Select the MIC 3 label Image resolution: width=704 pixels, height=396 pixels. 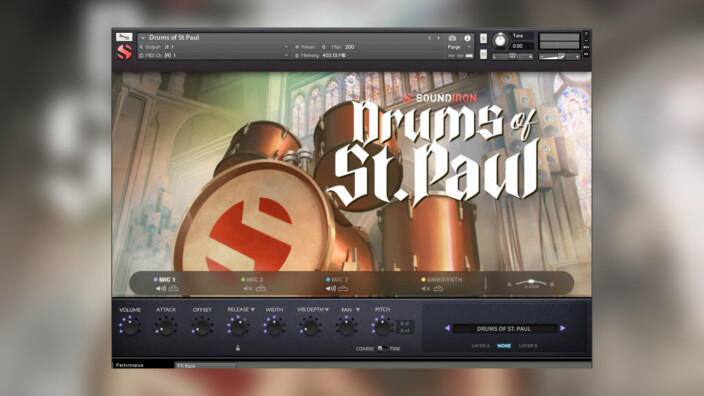(339, 279)
